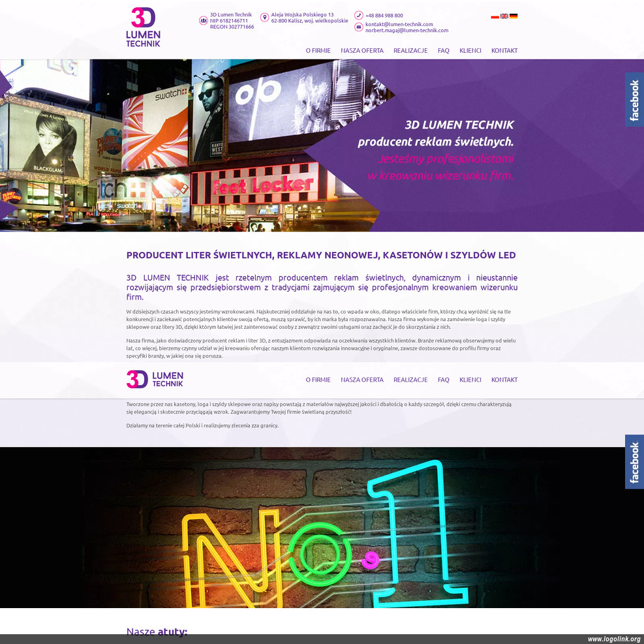Open the facebook side tab beside the neon image

point(635,462)
